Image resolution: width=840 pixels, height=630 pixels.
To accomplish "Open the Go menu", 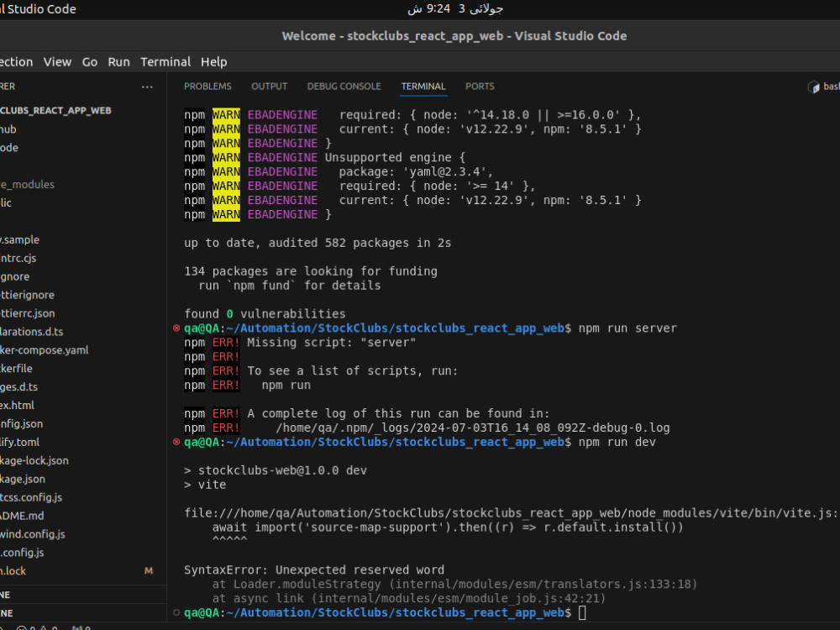I will coord(90,62).
